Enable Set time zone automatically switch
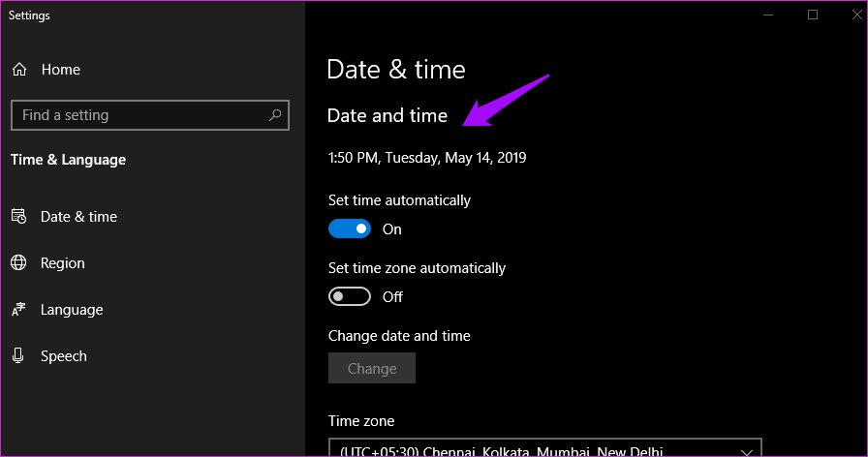Screen dimensions: 868x457 tap(350, 297)
